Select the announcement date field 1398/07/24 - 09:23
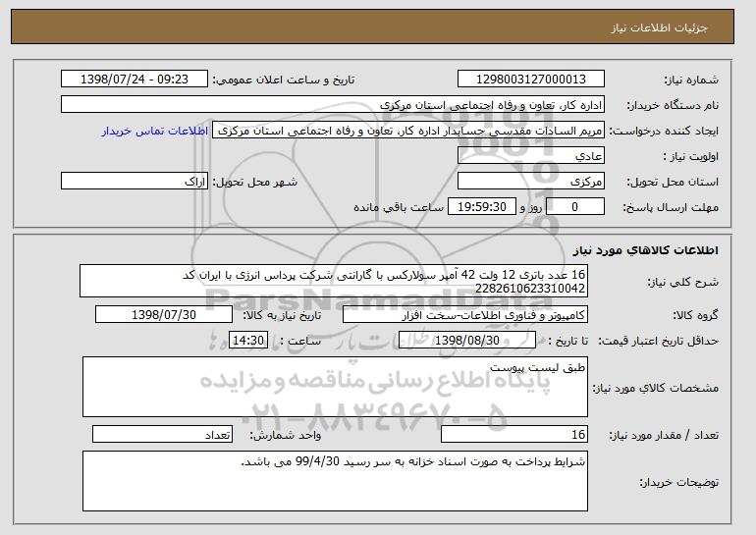756x535 pixels. coord(135,80)
